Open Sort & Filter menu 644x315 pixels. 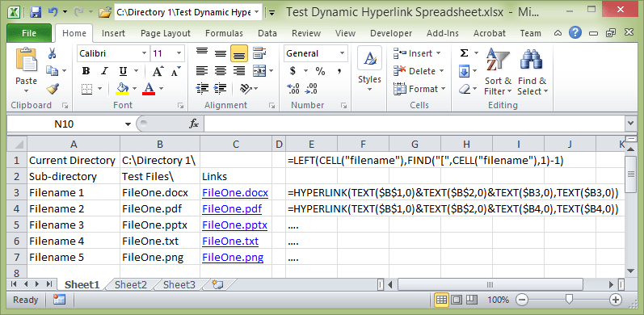pos(498,71)
